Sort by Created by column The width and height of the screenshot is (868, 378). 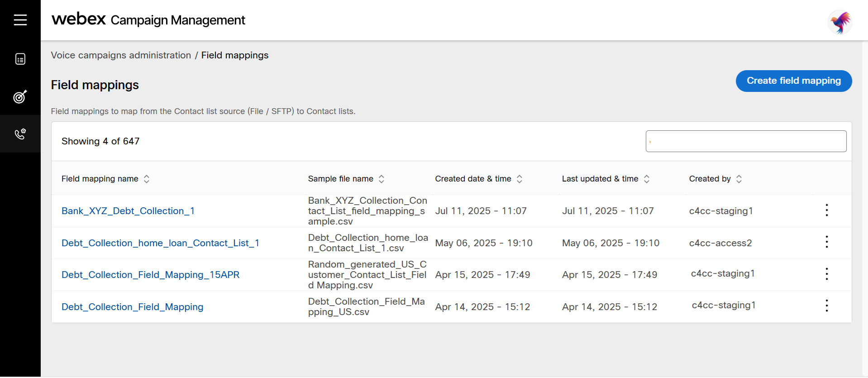click(739, 179)
